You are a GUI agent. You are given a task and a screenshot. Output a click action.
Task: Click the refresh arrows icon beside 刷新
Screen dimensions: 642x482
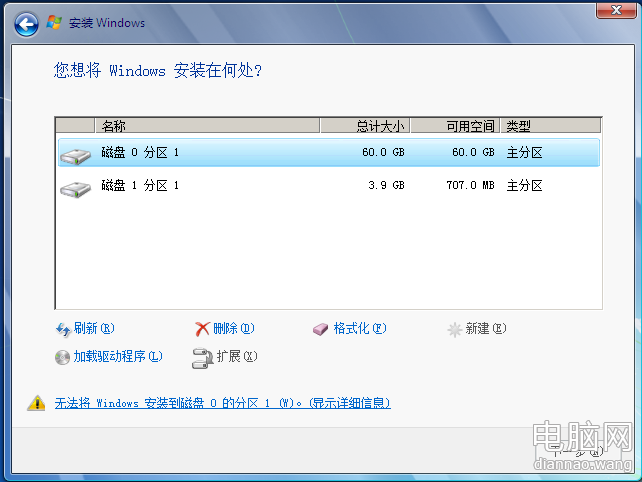click(63, 329)
